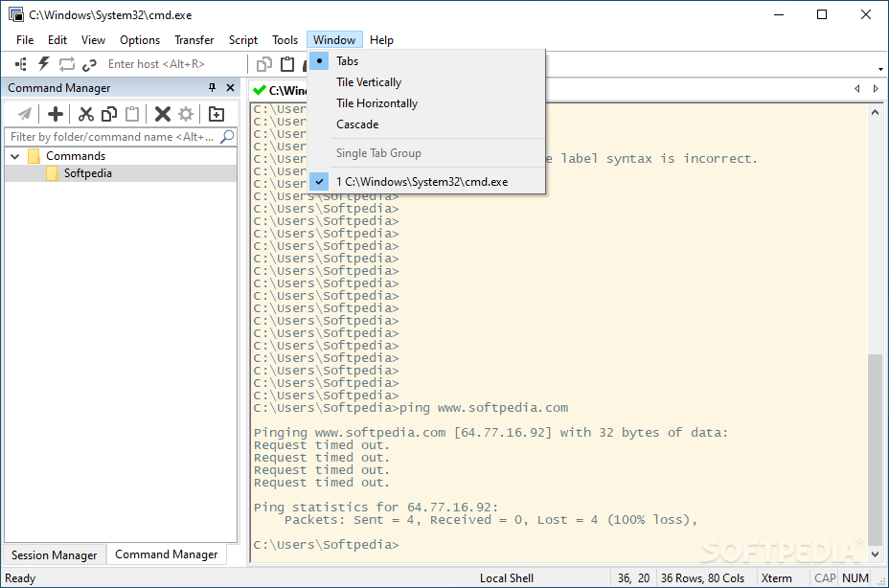Open Session Manager toolbar icon

(21, 64)
